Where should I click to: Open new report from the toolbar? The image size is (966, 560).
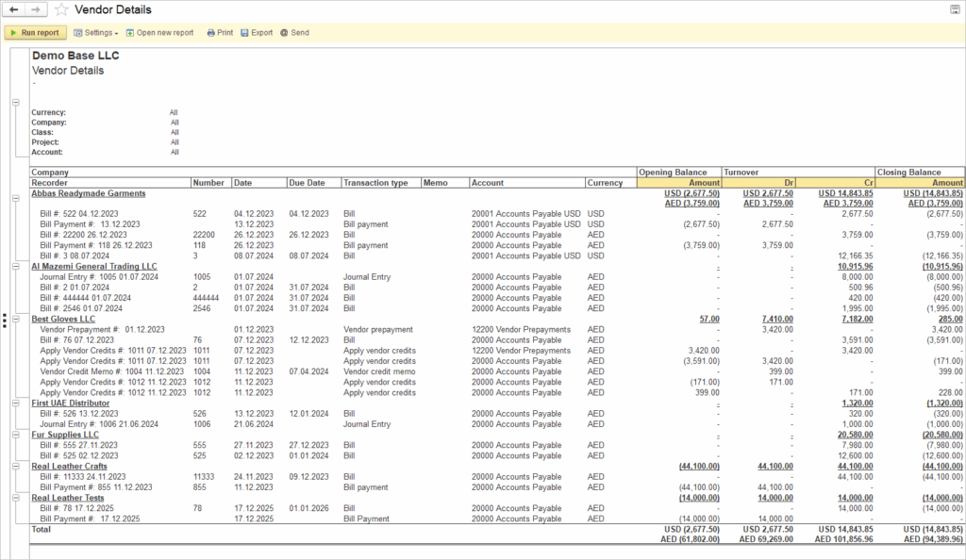pyautogui.click(x=158, y=33)
